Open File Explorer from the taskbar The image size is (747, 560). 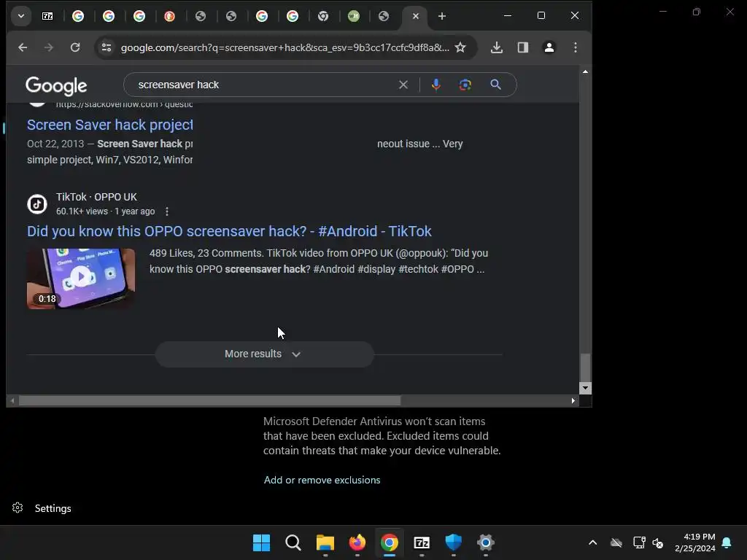pos(325,542)
